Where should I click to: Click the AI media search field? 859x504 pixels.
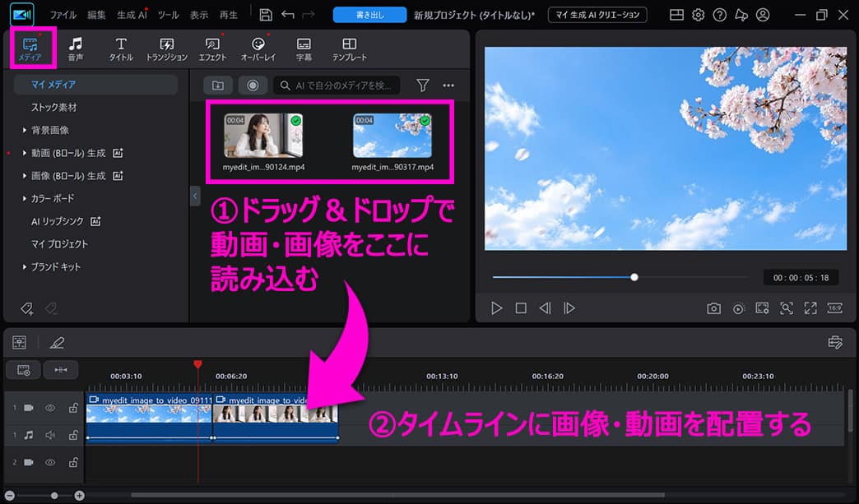click(x=337, y=86)
